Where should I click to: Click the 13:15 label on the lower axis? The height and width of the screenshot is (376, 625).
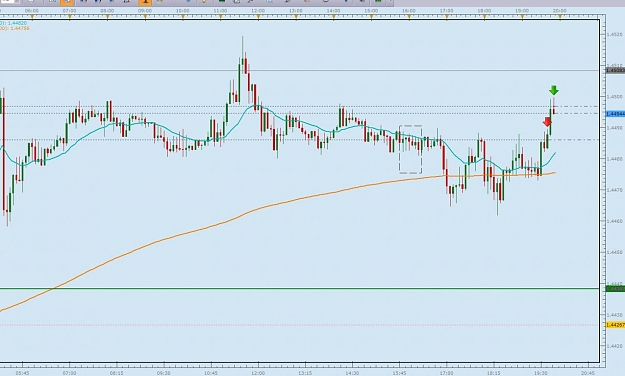305,373
